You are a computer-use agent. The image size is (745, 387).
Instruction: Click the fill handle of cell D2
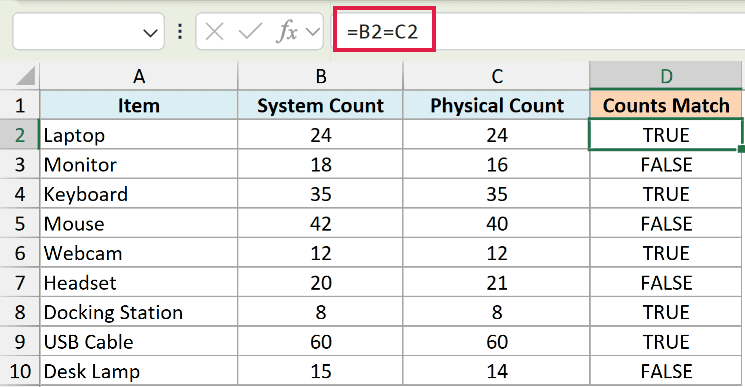pyautogui.click(x=741, y=149)
